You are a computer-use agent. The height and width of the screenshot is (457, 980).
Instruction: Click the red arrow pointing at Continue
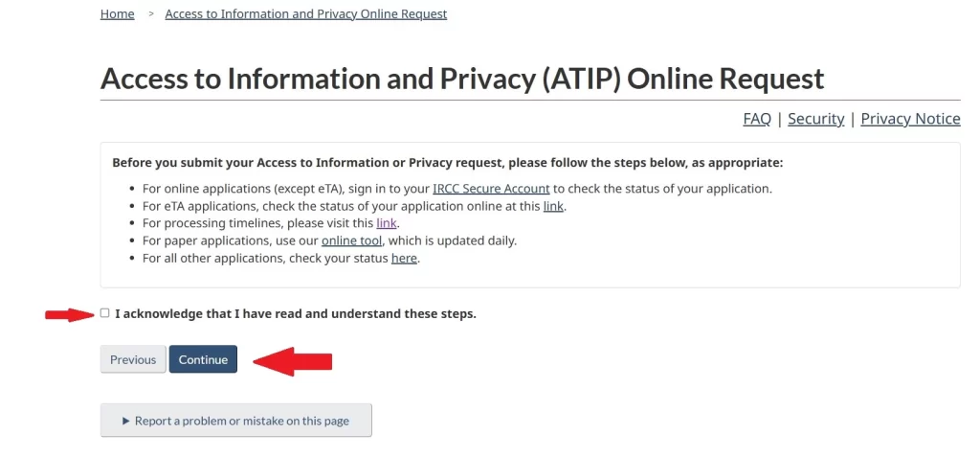[293, 361]
